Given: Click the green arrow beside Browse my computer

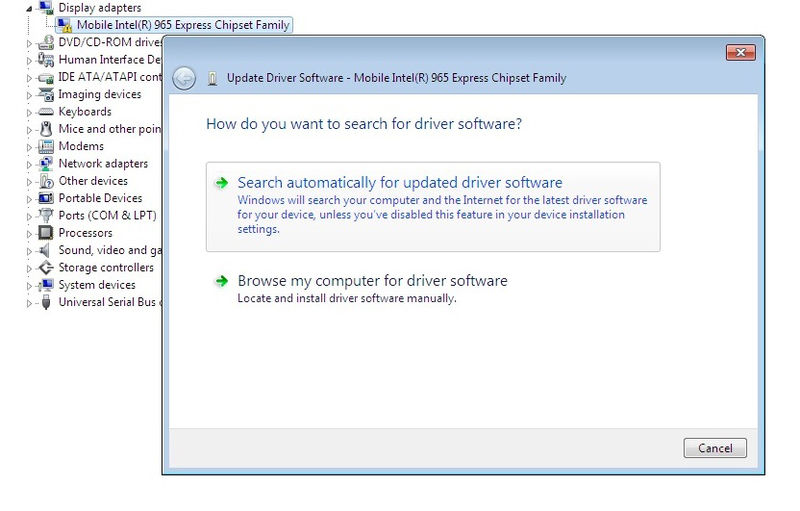Looking at the screenshot, I should [x=221, y=280].
